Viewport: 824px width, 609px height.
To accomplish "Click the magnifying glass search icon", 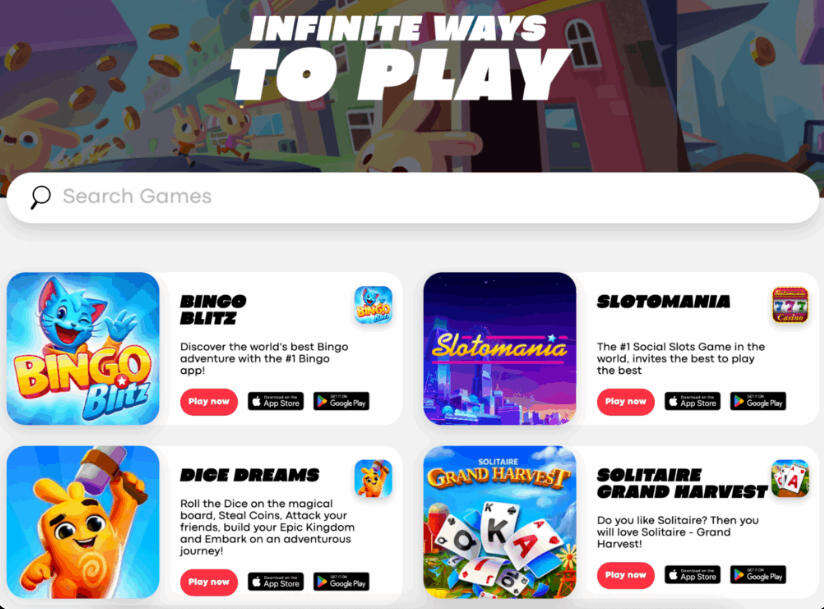I will [x=40, y=197].
